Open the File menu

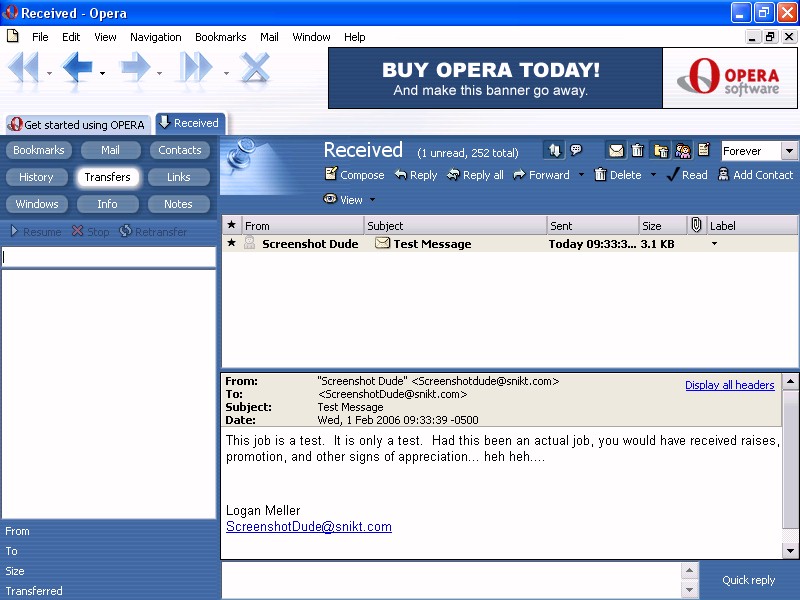point(40,37)
